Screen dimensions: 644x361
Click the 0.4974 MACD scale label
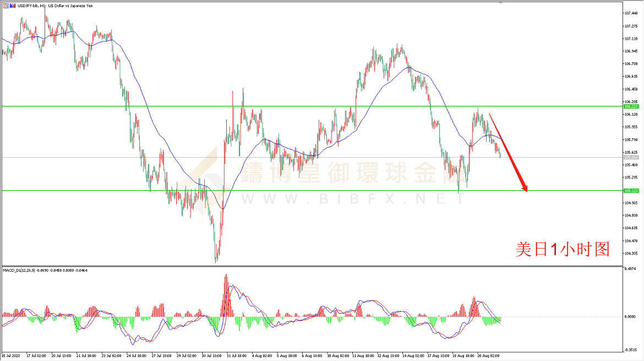[x=631, y=270]
